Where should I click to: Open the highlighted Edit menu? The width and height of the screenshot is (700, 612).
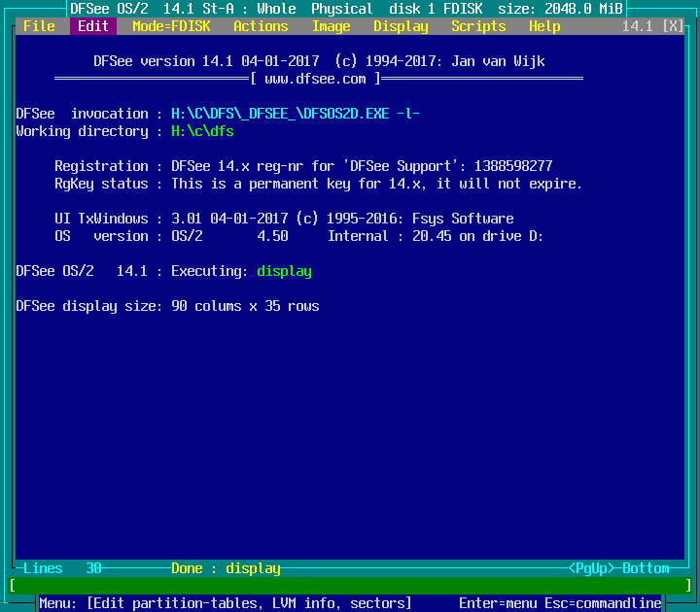tap(93, 26)
